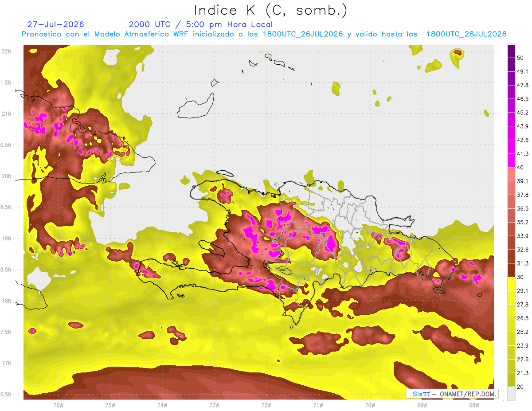The image size is (532, 411).
Task: Click the colorbar value "43.9"
Action: pyautogui.click(x=523, y=126)
